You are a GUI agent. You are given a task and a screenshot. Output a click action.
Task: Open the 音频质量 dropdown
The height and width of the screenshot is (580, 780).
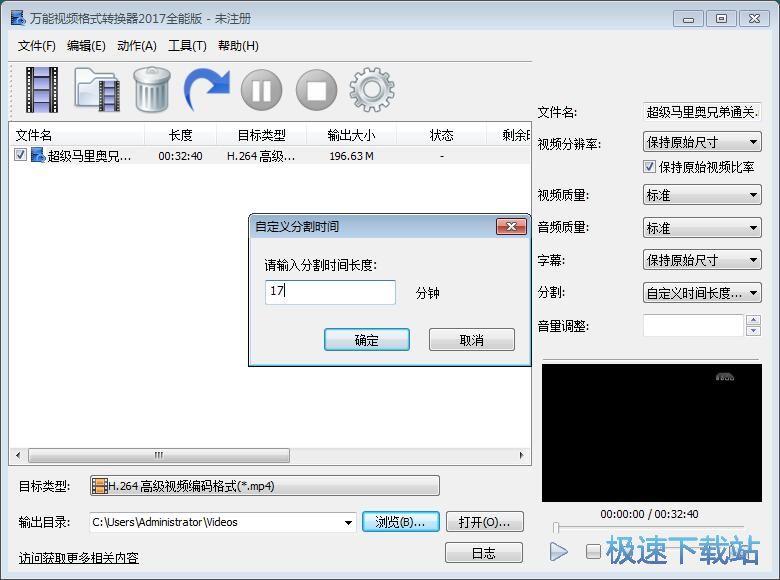(702, 228)
